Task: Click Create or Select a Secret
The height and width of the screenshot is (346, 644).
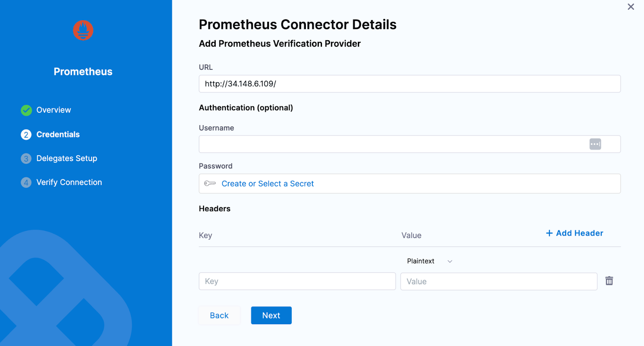Action: (x=268, y=183)
